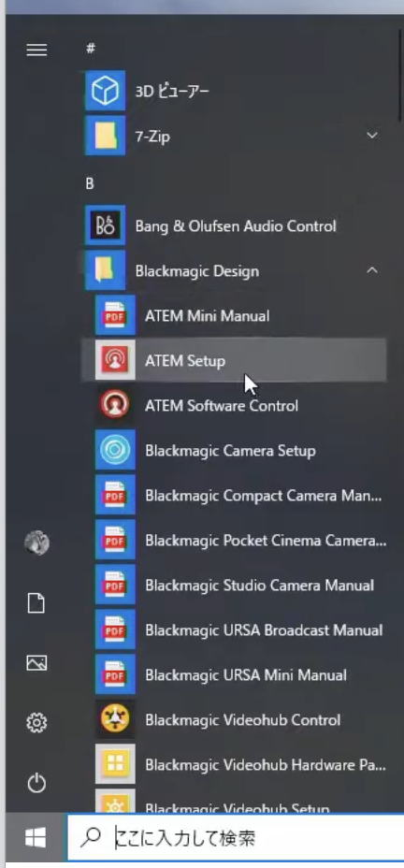Screen dimensions: 404x868
Task: Expand the 7-Zip folder chevron
Action: click(372, 135)
